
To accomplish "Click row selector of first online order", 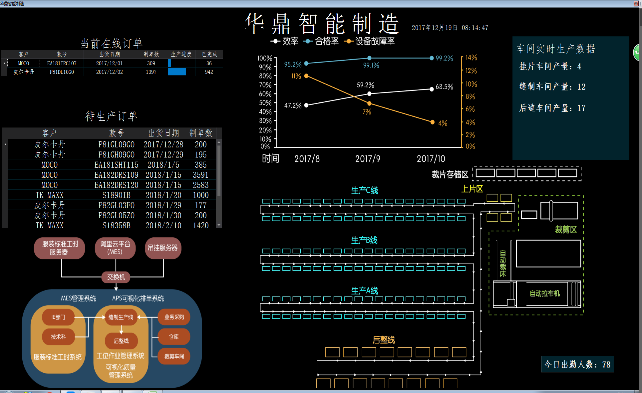I will [5, 63].
